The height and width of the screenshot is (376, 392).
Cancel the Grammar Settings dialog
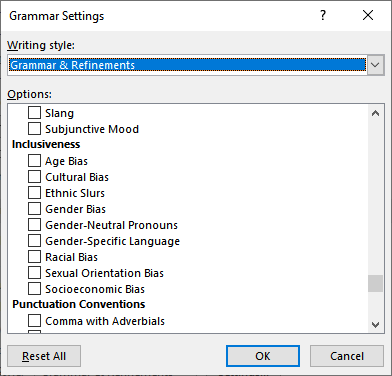click(x=347, y=356)
